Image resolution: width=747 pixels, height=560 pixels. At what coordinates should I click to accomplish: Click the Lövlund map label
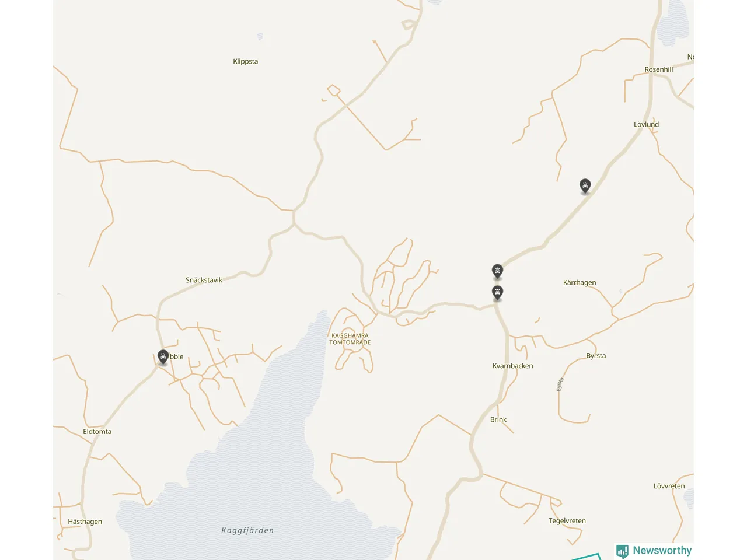click(646, 124)
